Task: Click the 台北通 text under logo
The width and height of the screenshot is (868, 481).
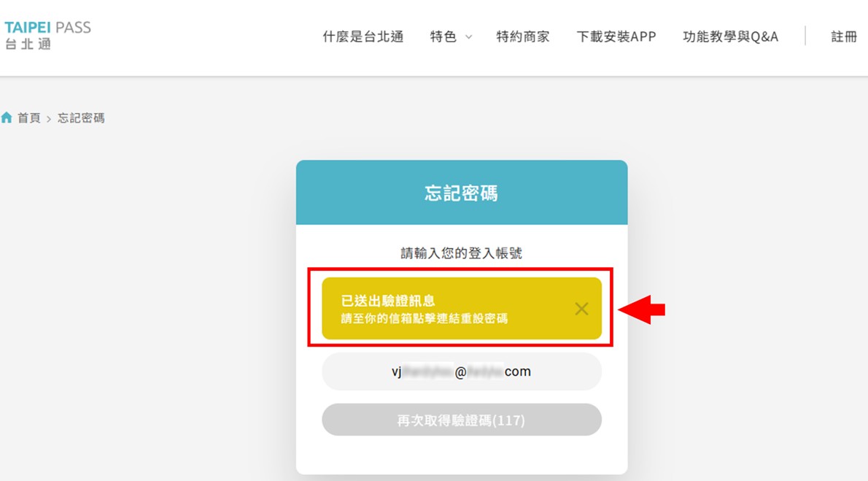Action: [x=28, y=44]
